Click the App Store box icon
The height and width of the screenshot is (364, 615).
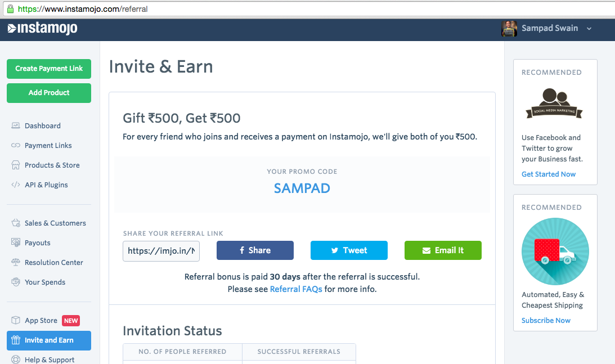(16, 321)
